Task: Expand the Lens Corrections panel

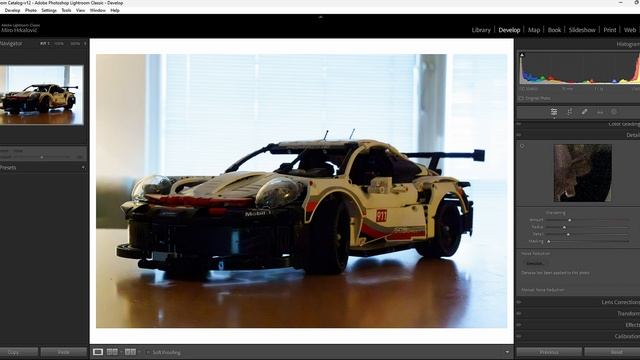Action: (620, 302)
